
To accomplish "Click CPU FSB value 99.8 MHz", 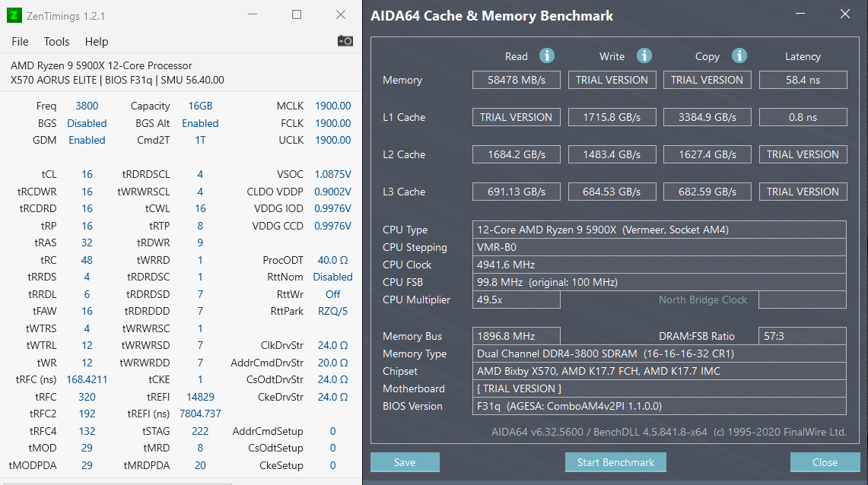I will tap(659, 282).
